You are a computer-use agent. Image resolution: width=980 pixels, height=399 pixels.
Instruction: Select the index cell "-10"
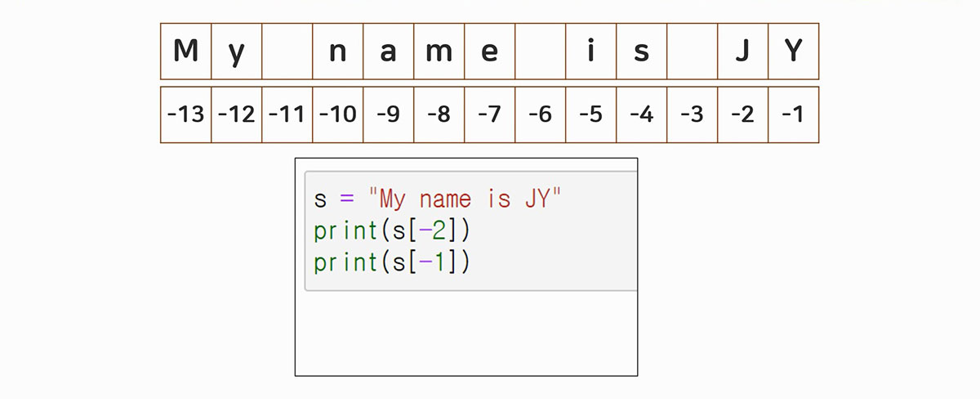tap(338, 114)
